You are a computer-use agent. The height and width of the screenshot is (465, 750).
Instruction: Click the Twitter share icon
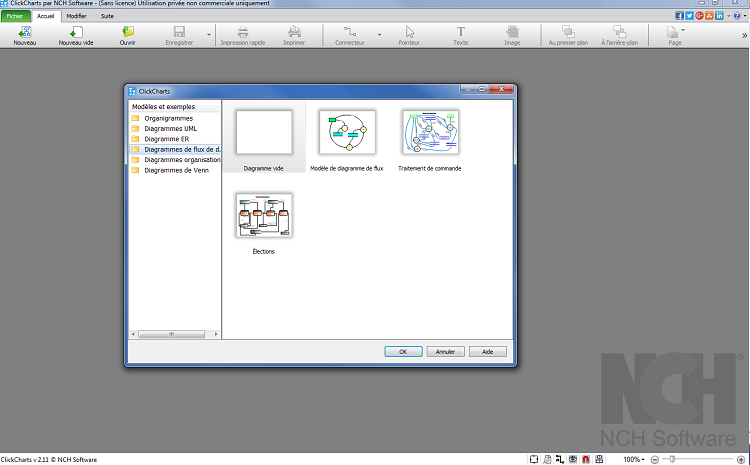pyautogui.click(x=689, y=16)
